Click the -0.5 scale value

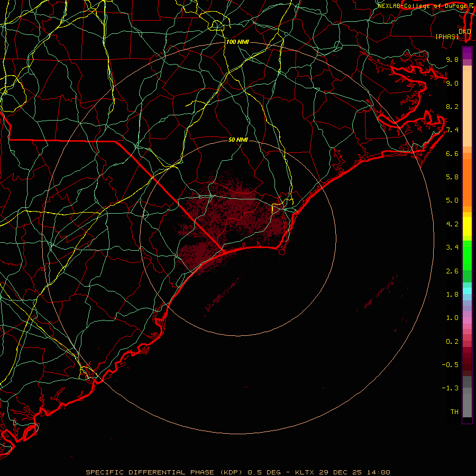point(450,365)
